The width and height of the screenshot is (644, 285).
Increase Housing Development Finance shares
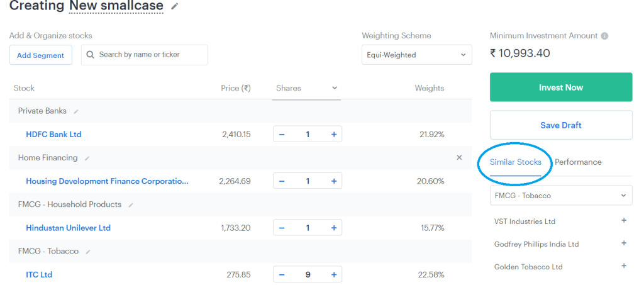(334, 181)
